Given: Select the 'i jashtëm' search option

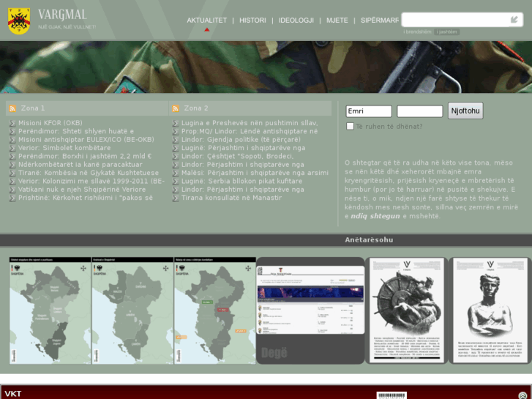Looking at the screenshot, I should [447, 31].
